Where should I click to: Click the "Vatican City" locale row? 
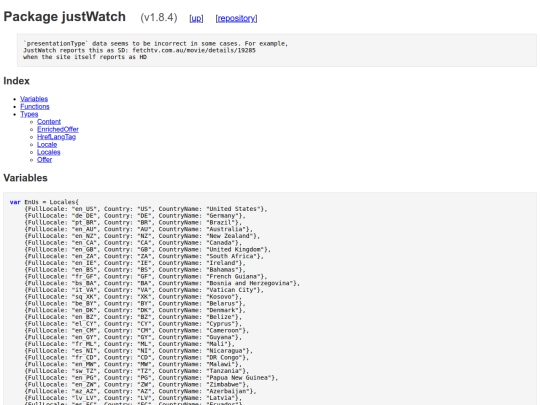point(144,290)
